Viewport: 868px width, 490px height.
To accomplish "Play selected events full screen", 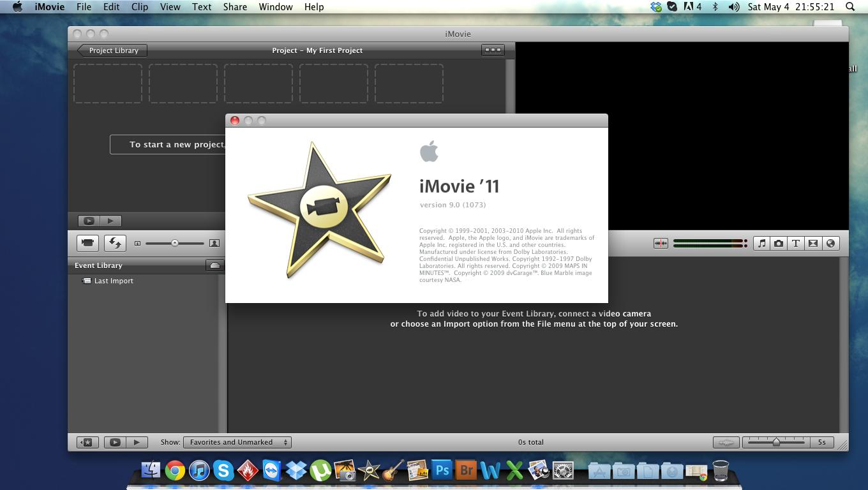I will (115, 442).
